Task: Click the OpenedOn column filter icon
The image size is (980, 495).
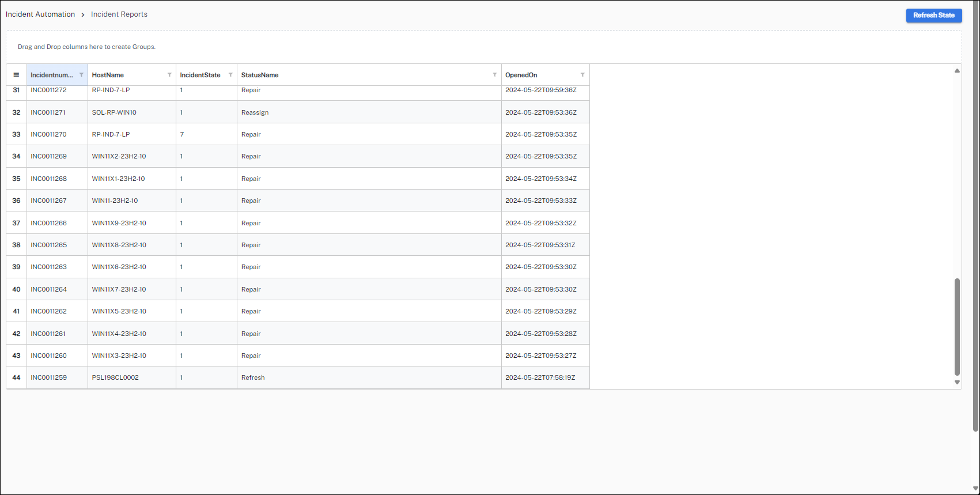Action: pos(582,75)
